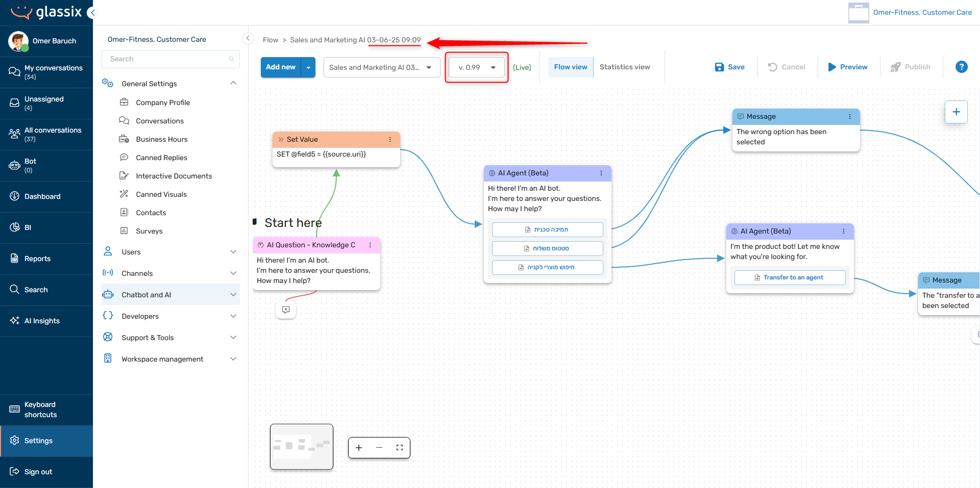
Task: Click the Chatbot and AI robot icon
Action: coord(108,295)
